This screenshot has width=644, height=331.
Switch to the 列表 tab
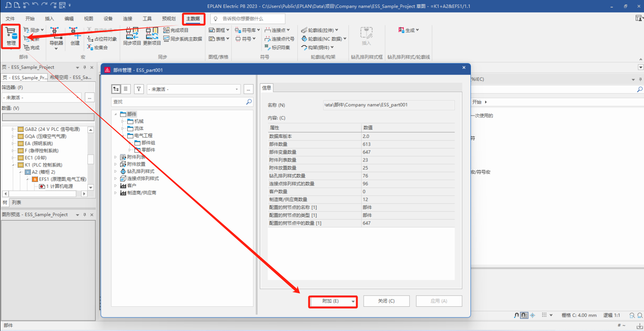click(16, 202)
